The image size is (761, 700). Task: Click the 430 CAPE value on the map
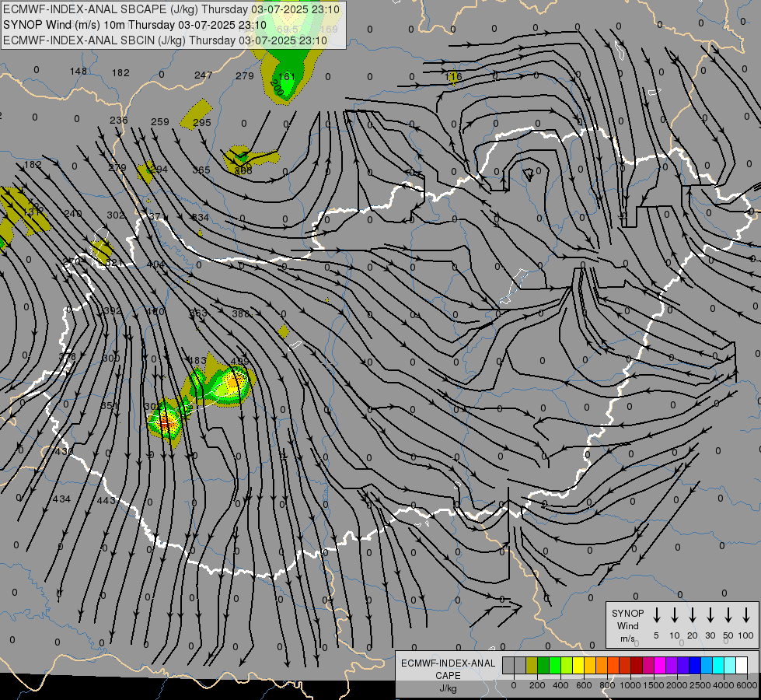click(64, 451)
